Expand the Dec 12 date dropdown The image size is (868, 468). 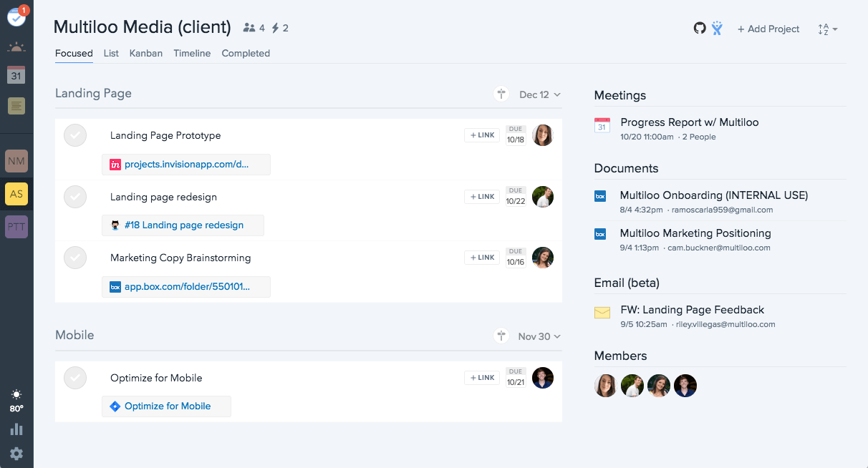540,94
